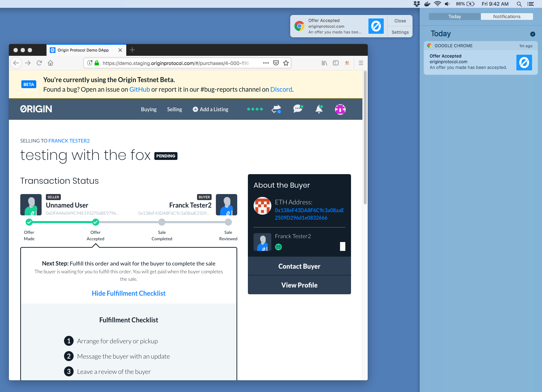The height and width of the screenshot is (392, 542).
Task: Open notifications bell in Origin navbar
Action: (x=319, y=109)
